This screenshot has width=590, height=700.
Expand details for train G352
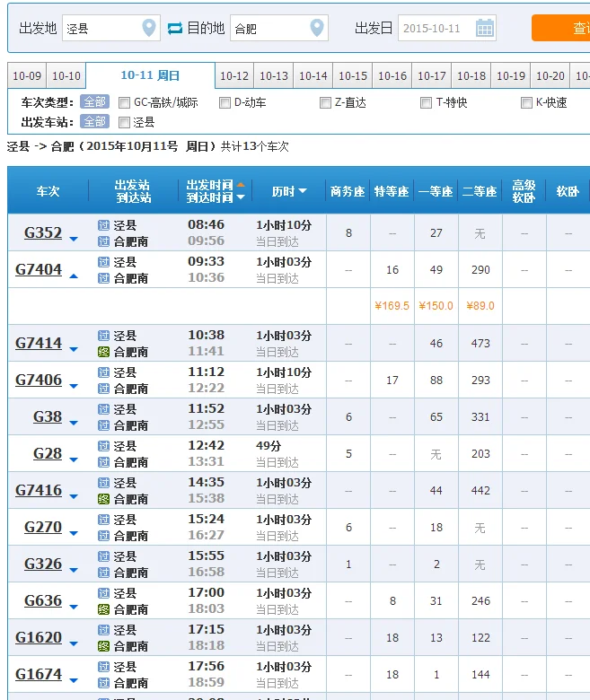pyautogui.click(x=74, y=240)
